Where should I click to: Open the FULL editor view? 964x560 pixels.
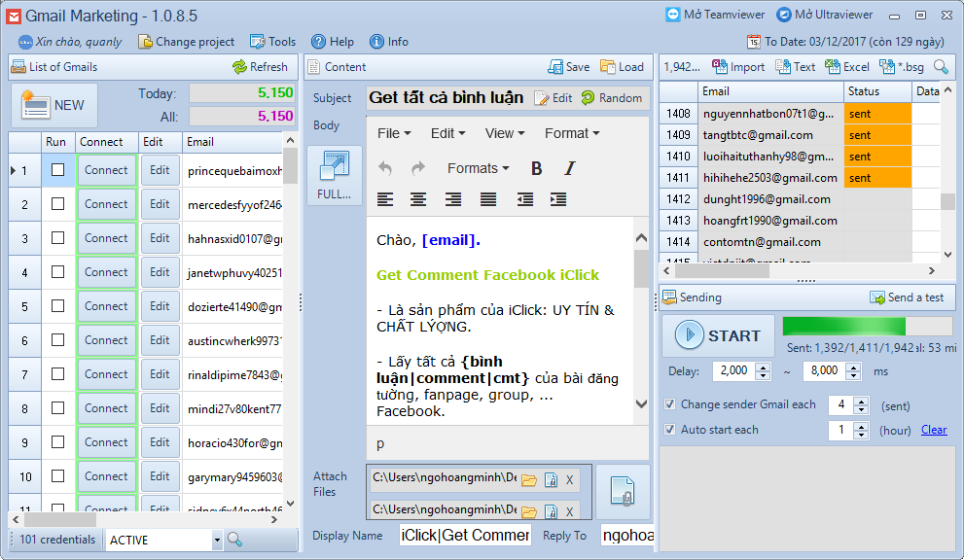(x=334, y=176)
